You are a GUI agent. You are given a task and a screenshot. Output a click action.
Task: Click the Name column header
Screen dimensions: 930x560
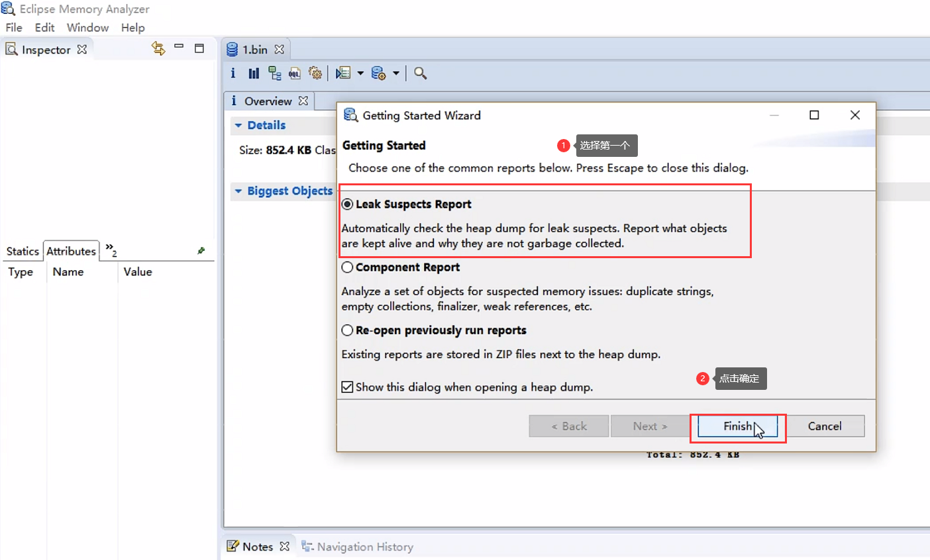pyautogui.click(x=68, y=271)
